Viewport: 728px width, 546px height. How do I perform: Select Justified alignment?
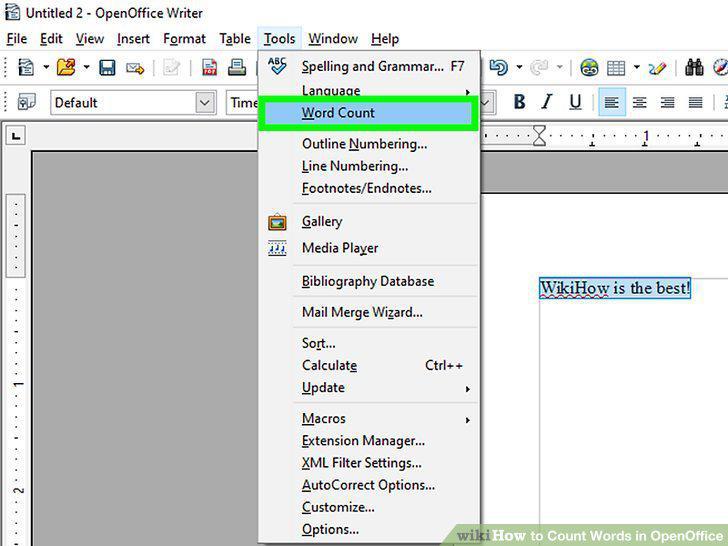[695, 102]
